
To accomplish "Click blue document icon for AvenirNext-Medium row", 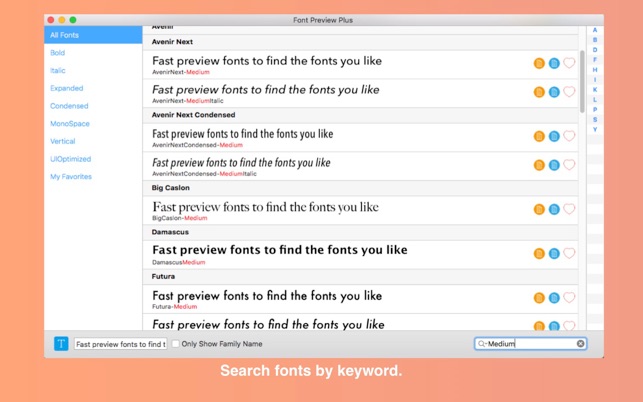I will click(x=554, y=63).
